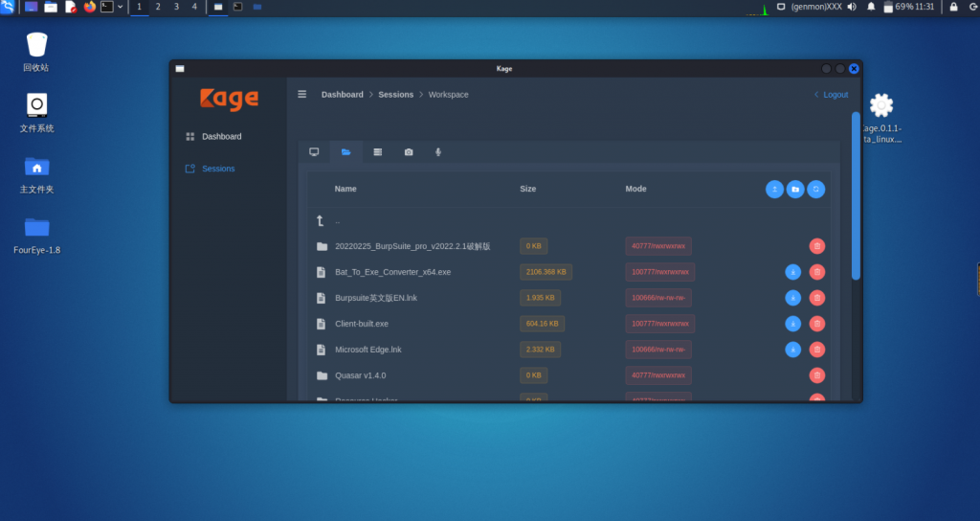Open the 文件系统 file system desktop icon

point(36,113)
